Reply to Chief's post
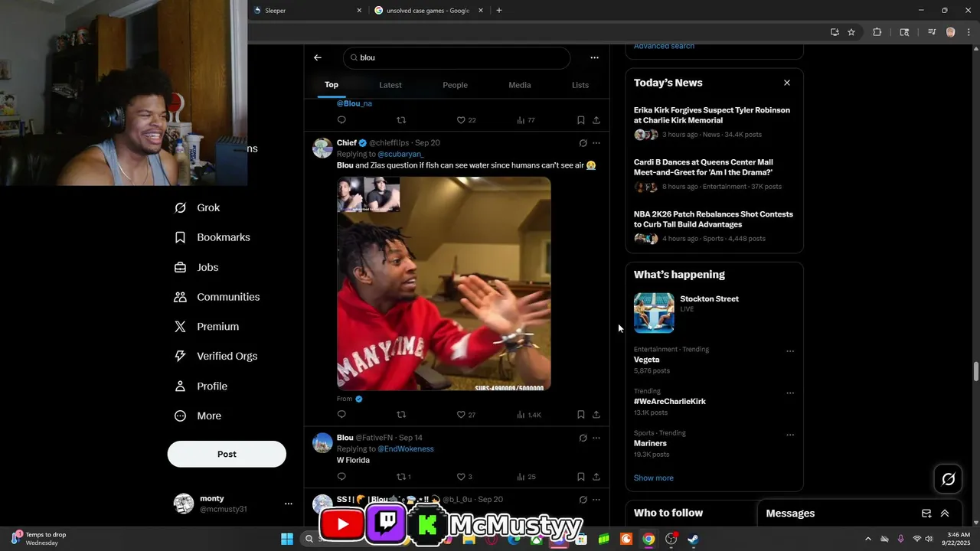The width and height of the screenshot is (980, 551). pos(341,415)
